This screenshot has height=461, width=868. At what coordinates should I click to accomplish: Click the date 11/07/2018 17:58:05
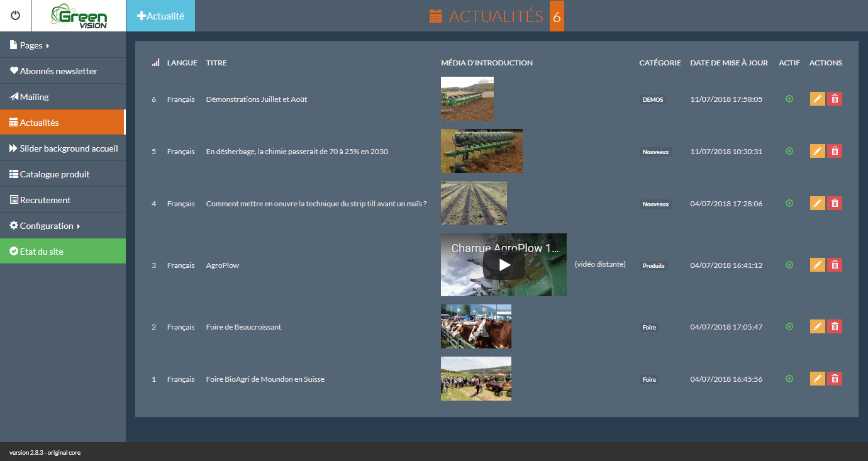pyautogui.click(x=726, y=99)
